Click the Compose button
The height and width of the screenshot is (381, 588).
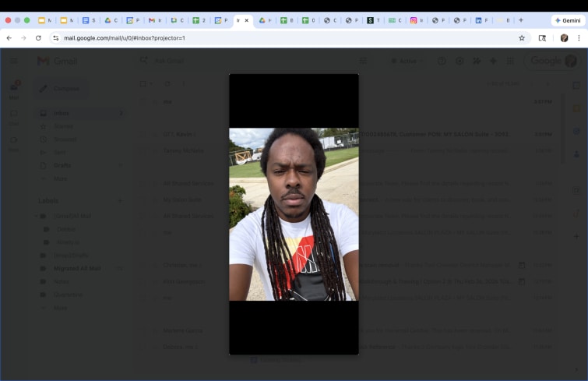click(58, 89)
